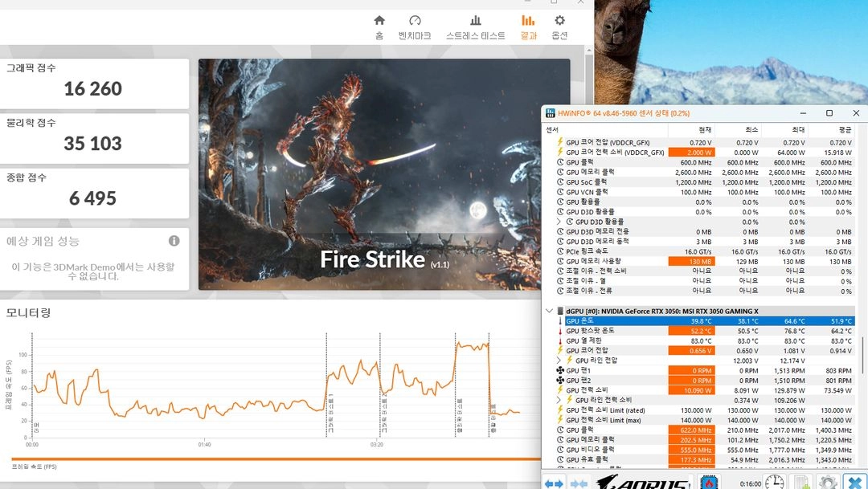Switch to the 벤치마크 tab
Image resolution: width=868 pixels, height=489 pixels.
(415, 27)
